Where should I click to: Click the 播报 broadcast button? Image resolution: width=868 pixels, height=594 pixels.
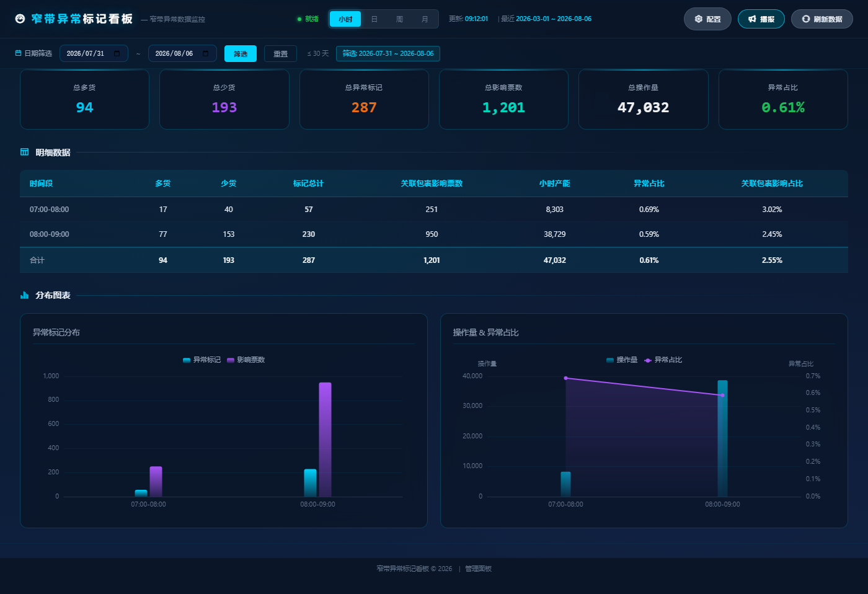(761, 19)
